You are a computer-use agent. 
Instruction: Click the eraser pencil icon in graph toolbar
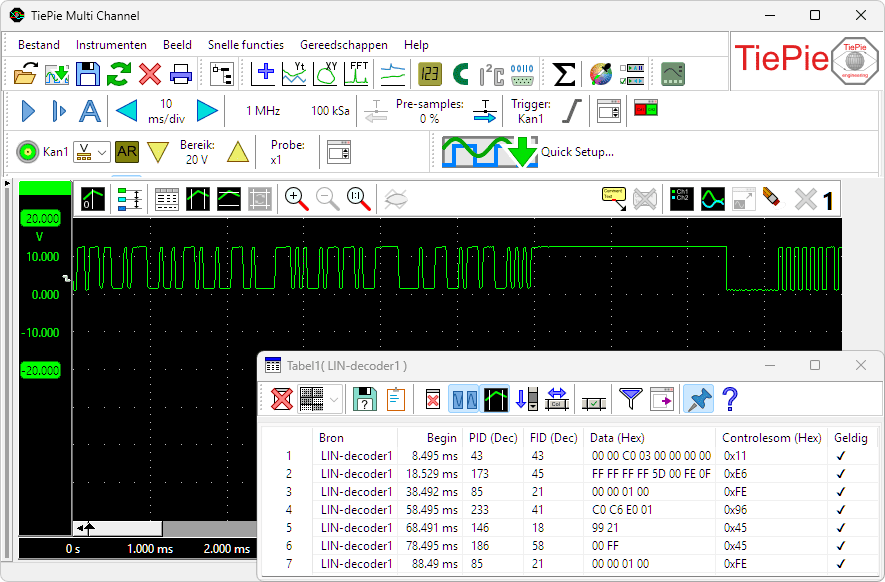772,199
